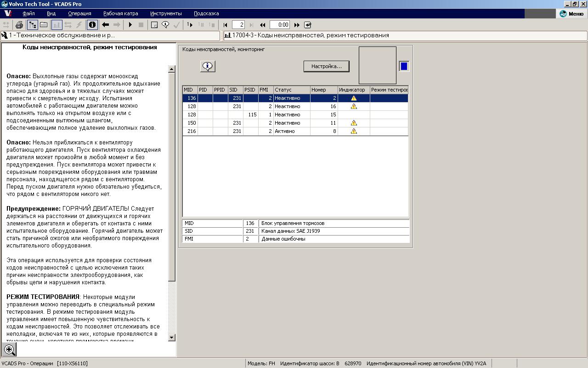Click the Настройка... button
588x368 pixels.
pyautogui.click(x=327, y=66)
